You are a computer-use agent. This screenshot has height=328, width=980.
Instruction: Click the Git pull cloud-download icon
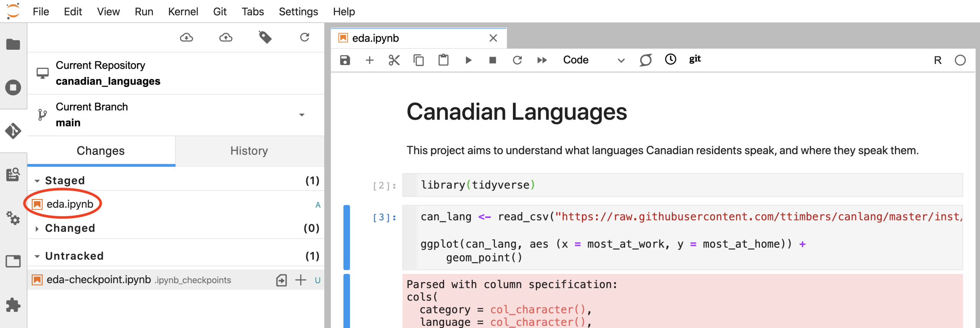click(x=186, y=37)
